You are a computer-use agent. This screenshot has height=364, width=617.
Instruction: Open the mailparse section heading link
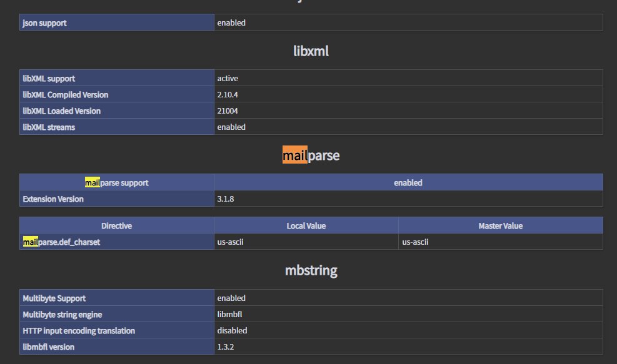coord(311,155)
